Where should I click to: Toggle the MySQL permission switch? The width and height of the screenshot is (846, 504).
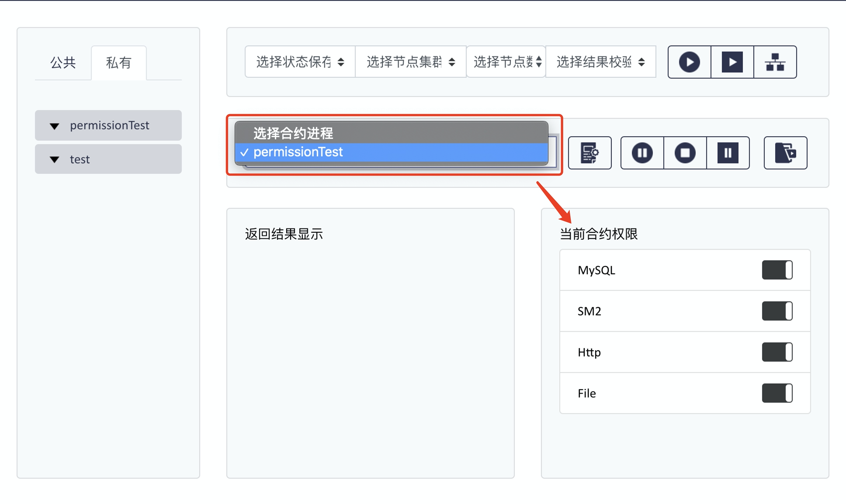click(777, 270)
